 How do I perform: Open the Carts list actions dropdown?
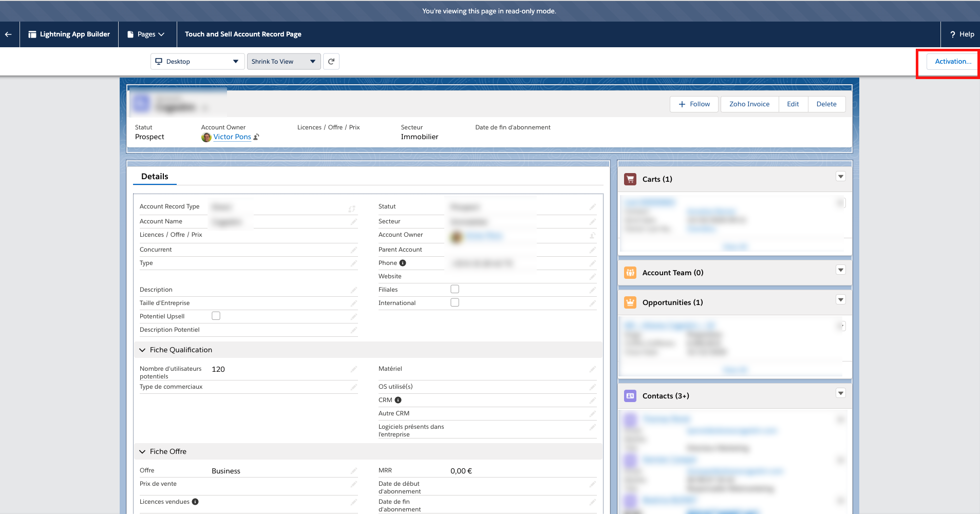click(x=841, y=177)
